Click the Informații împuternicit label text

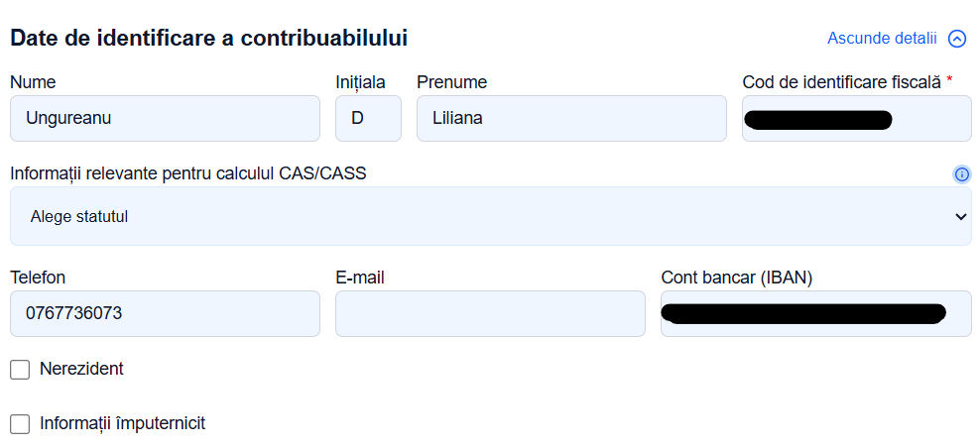click(123, 423)
